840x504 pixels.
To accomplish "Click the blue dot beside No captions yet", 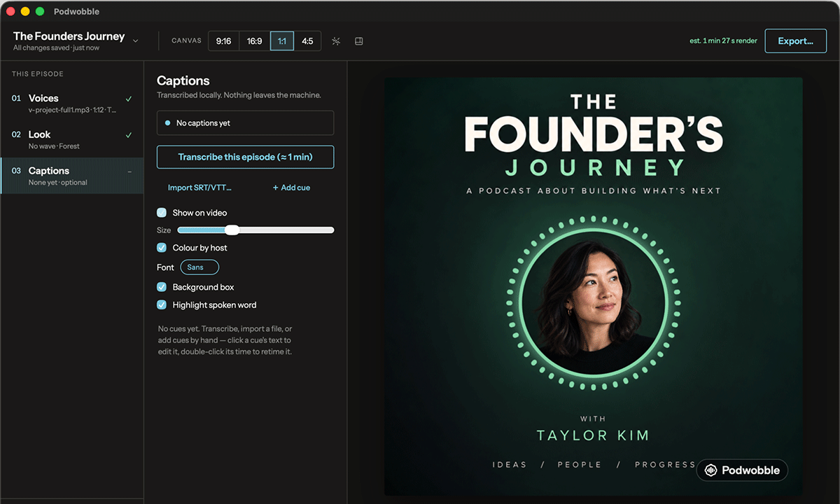I will click(167, 123).
